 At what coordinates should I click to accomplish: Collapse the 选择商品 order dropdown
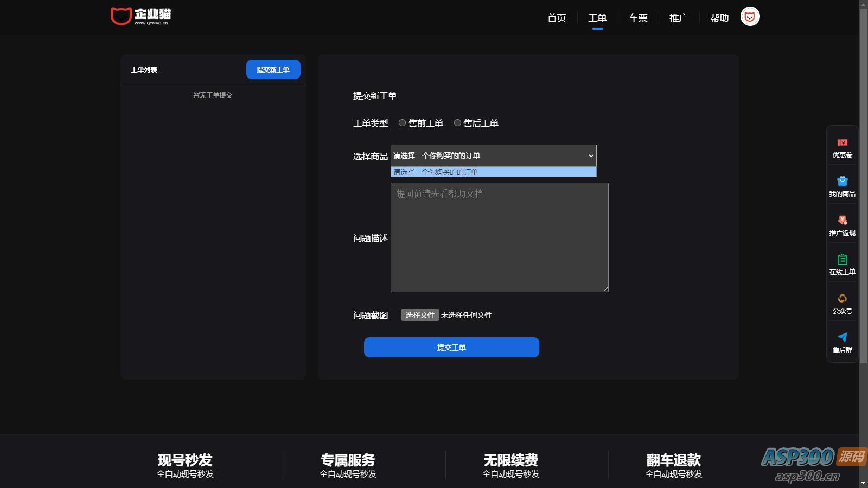[x=493, y=156]
